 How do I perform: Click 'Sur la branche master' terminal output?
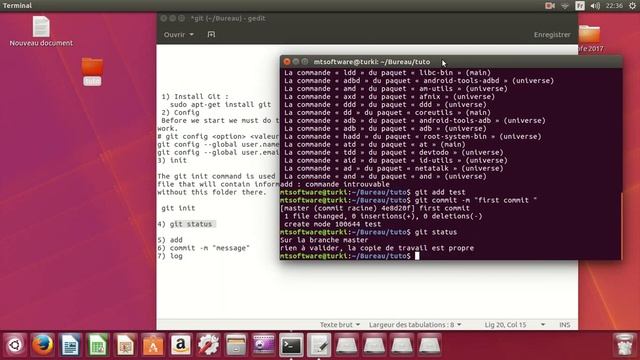tap(324, 240)
